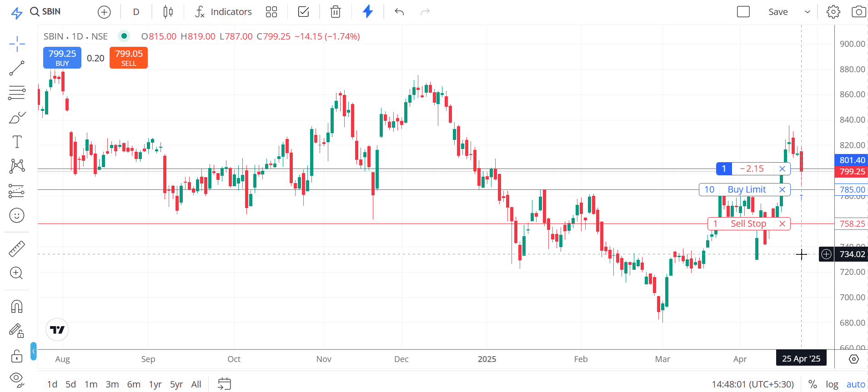Click the green market status dot
This screenshot has width=868, height=392.
point(124,36)
